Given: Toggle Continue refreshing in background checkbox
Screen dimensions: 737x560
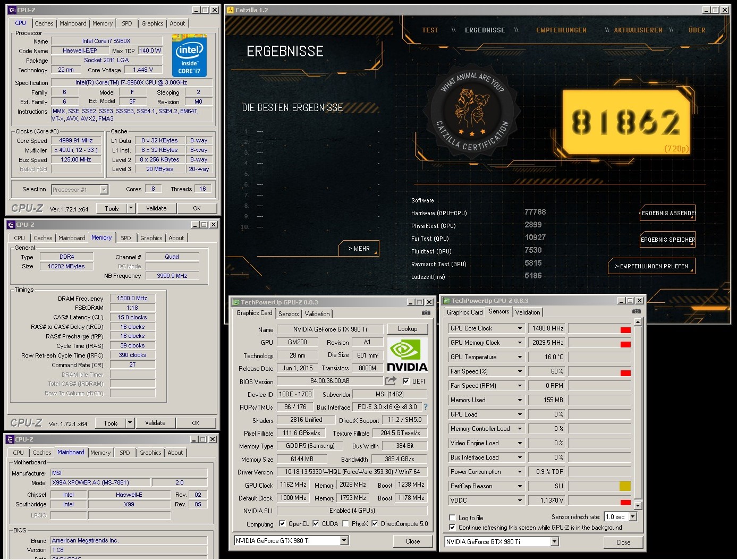Looking at the screenshot, I should (x=452, y=528).
